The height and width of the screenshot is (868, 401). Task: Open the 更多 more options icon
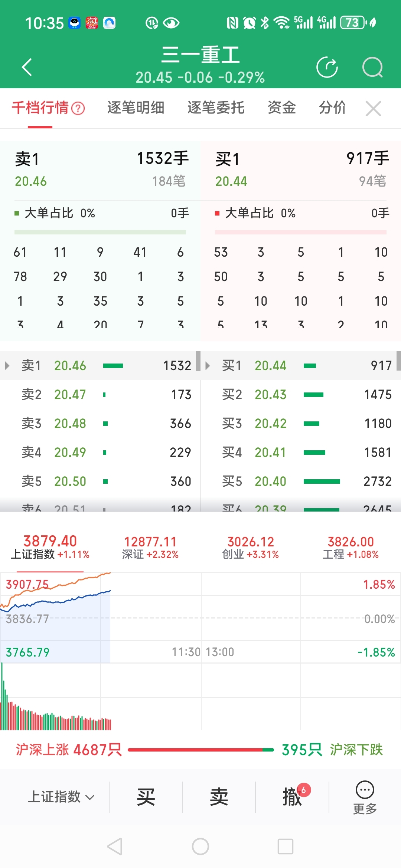tap(365, 798)
